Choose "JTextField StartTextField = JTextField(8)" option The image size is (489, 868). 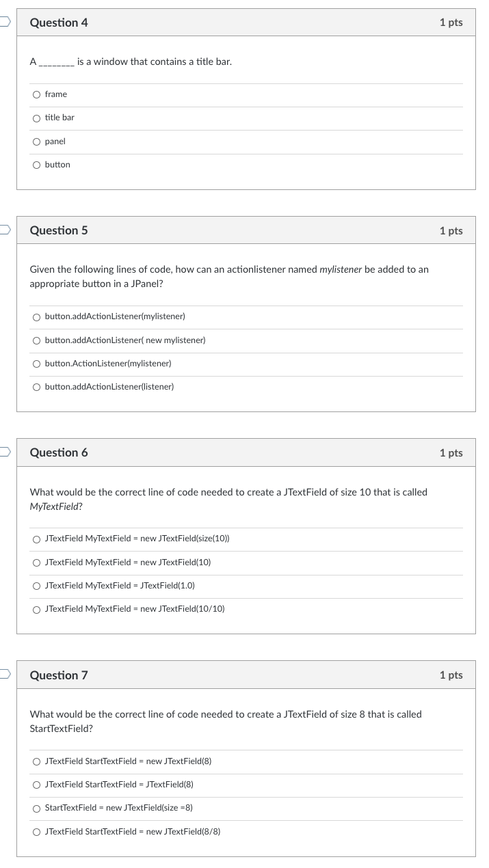36,785
